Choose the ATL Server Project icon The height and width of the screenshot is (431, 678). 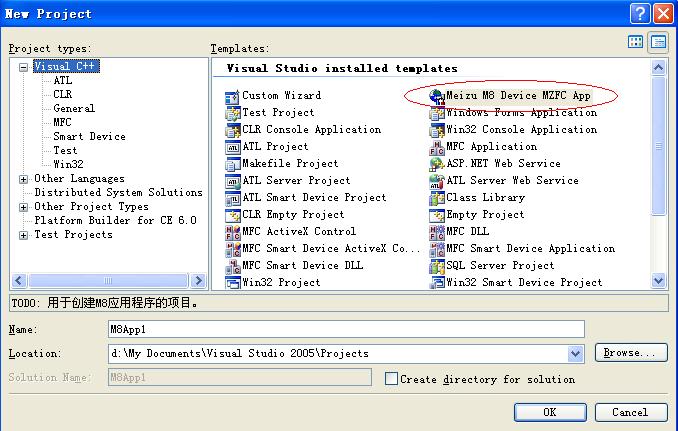point(232,181)
